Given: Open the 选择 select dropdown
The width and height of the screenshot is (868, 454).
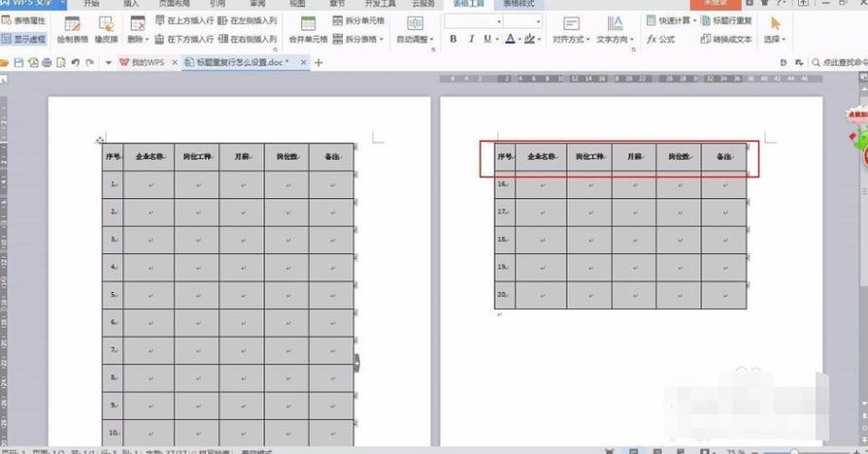Looking at the screenshot, I should pos(775,30).
